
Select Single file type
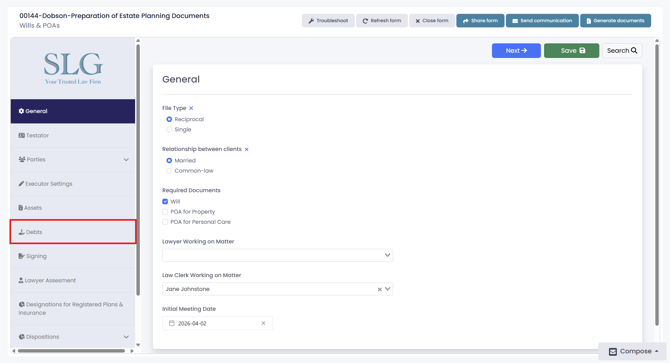(169, 129)
